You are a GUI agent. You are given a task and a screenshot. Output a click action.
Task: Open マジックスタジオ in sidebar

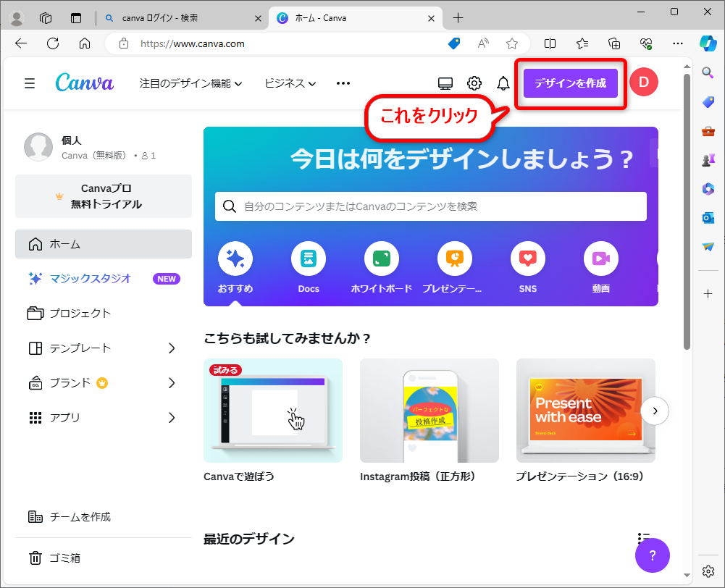point(104,279)
